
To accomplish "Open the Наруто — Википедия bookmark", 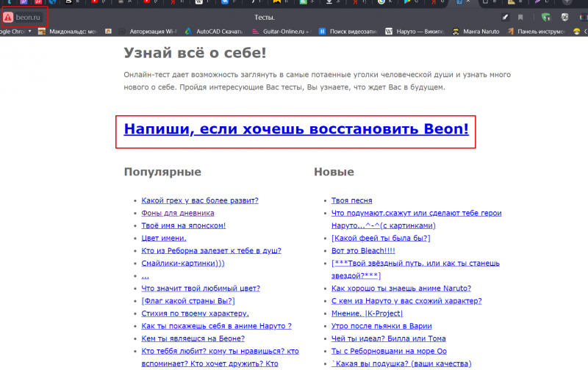I will [415, 32].
